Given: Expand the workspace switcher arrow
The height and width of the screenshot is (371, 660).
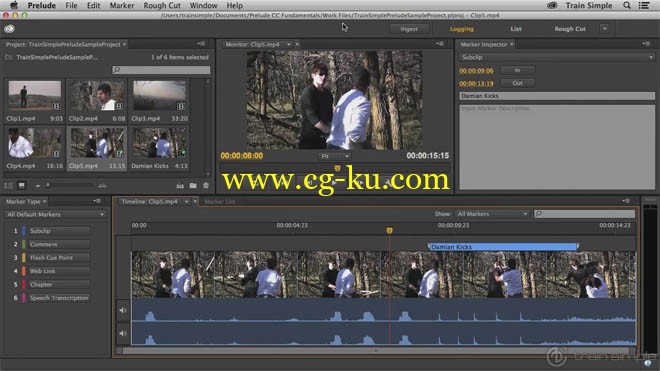Looking at the screenshot, I should click(x=605, y=29).
